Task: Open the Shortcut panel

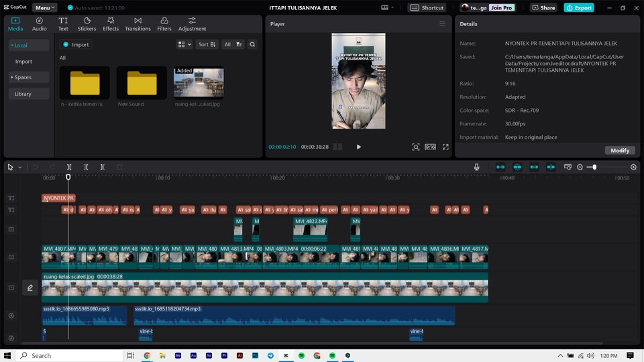Action: click(427, 8)
